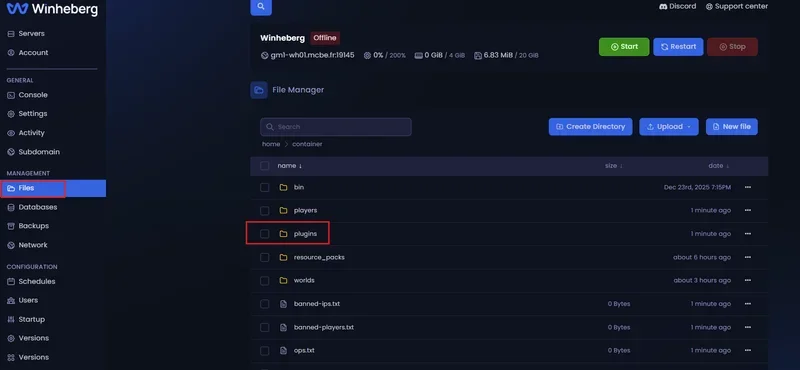Tick the checkbox for worlds folder
The height and width of the screenshot is (370, 800).
264,280
